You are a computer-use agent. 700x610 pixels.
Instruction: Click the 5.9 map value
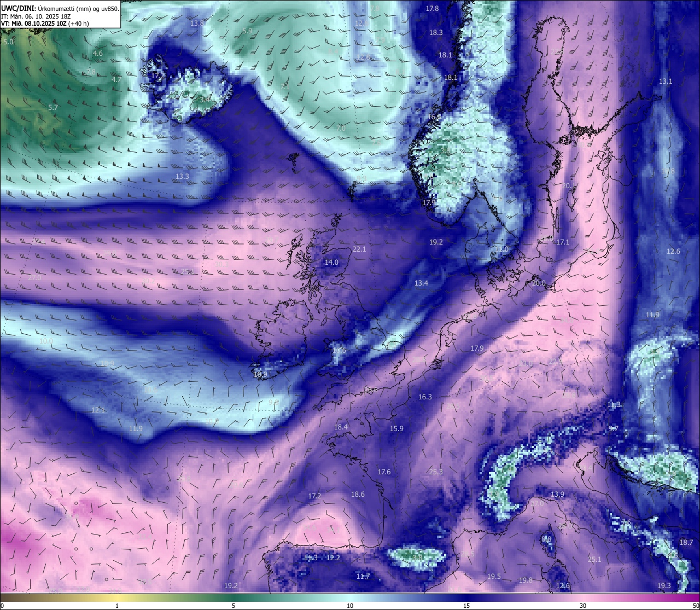tap(247, 31)
